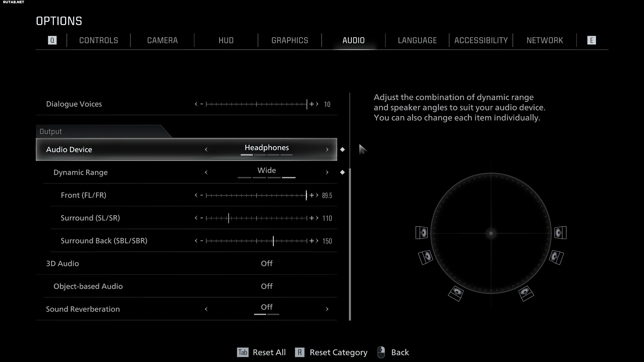This screenshot has height=362, width=644.
Task: Click the front-right speaker icon on diagram
Action: pos(560,233)
